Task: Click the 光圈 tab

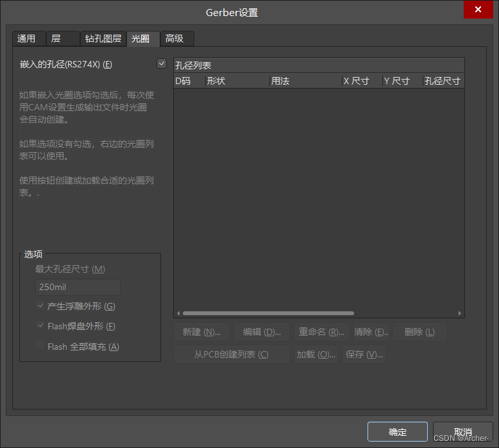Action: (143, 39)
